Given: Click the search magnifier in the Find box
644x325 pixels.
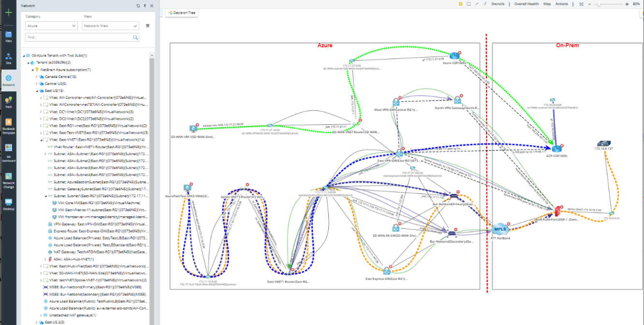Looking at the screenshot, I should click(135, 37).
